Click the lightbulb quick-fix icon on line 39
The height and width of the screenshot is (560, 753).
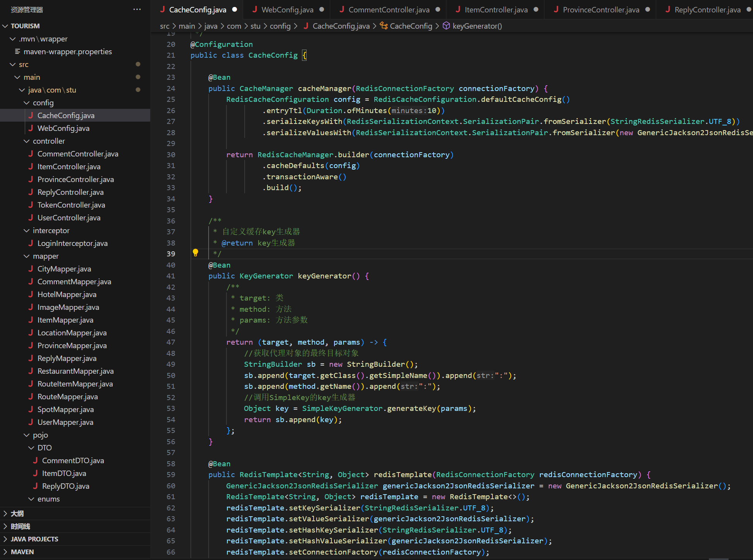coord(196,253)
